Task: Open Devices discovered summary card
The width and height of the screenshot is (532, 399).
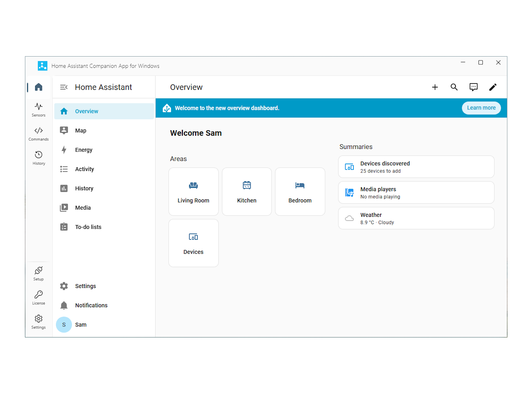Action: click(x=416, y=167)
